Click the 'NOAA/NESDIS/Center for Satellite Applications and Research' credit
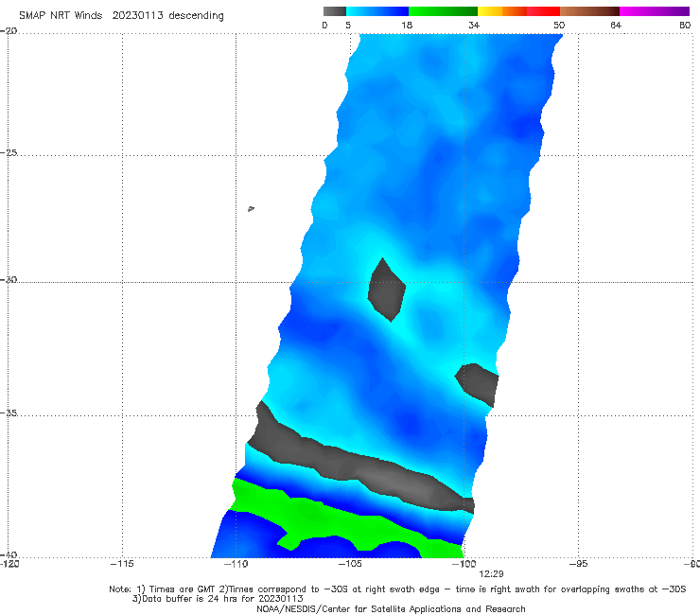 [x=391, y=608]
